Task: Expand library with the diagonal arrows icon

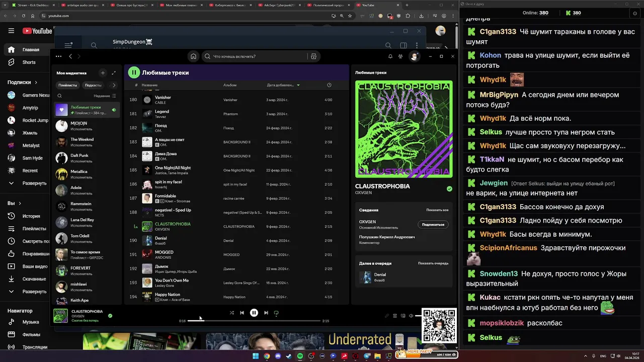Action: [114, 73]
